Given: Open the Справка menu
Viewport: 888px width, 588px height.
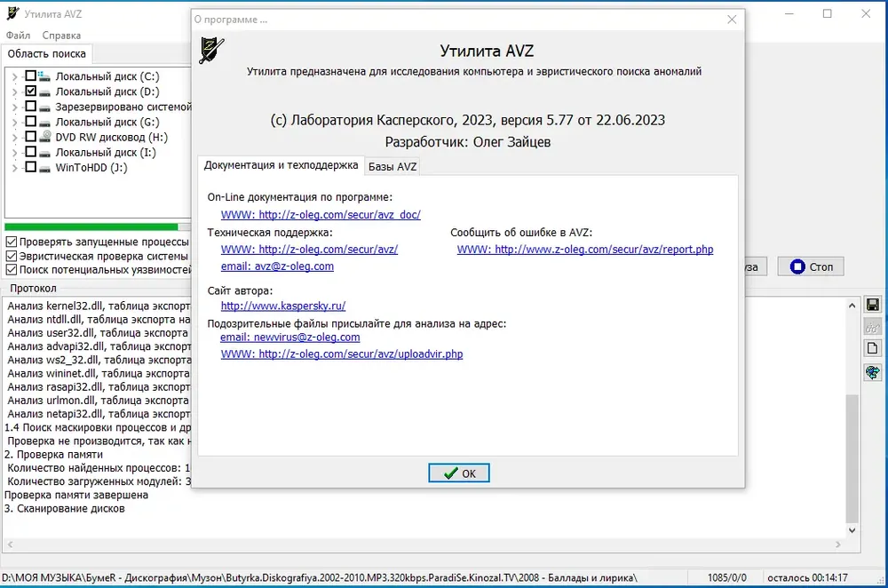Looking at the screenshot, I should (x=61, y=36).
